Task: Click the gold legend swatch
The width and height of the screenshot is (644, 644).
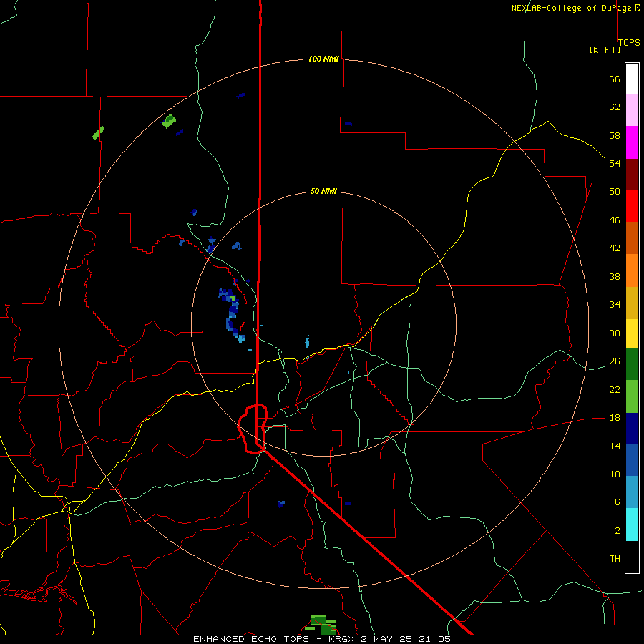Action: [632, 303]
